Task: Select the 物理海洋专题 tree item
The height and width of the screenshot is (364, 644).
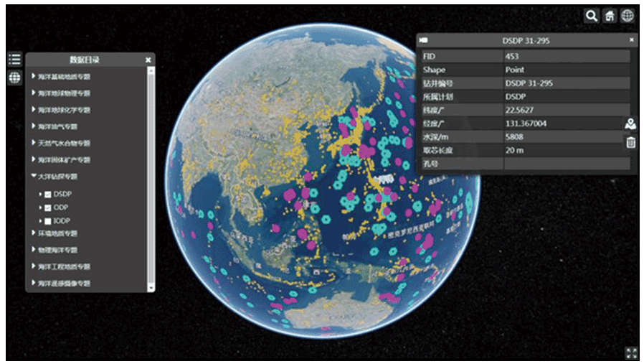Action: click(64, 250)
